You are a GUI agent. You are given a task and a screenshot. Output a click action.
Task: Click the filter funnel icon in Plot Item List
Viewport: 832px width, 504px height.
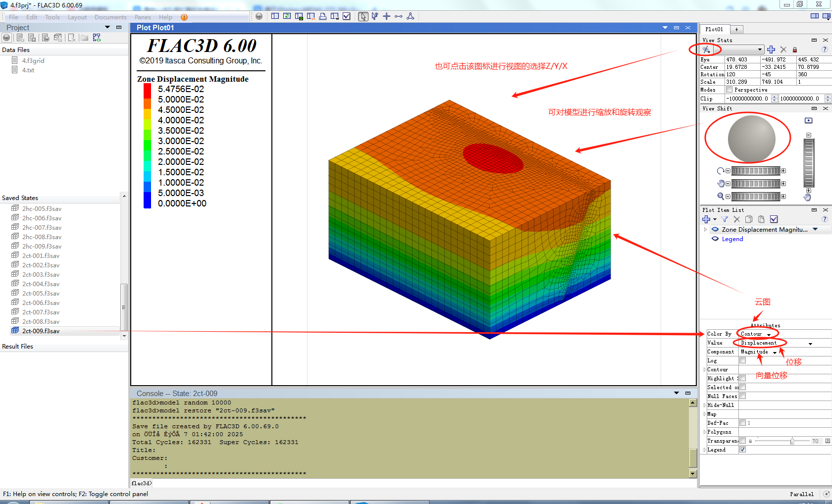[x=725, y=219]
